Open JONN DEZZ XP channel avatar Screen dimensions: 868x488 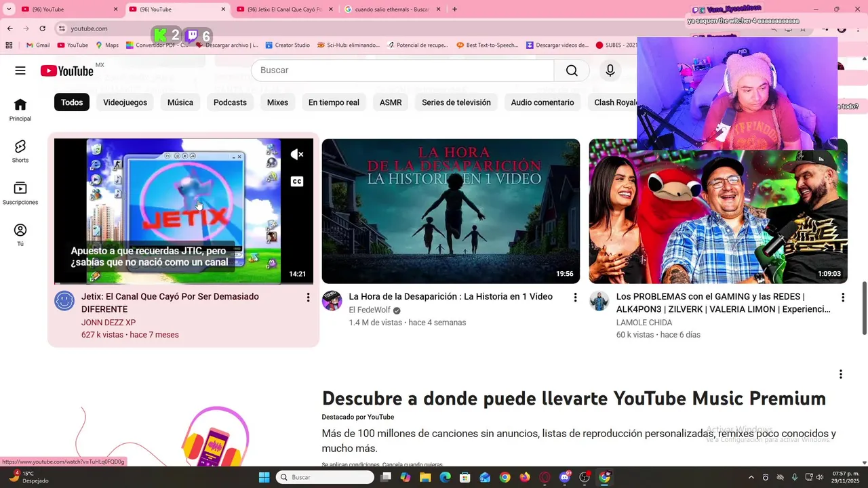point(64,301)
